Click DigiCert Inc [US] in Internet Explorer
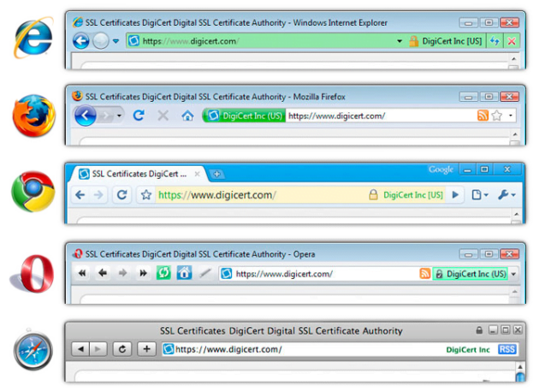This screenshot has height=392, width=539. click(452, 41)
